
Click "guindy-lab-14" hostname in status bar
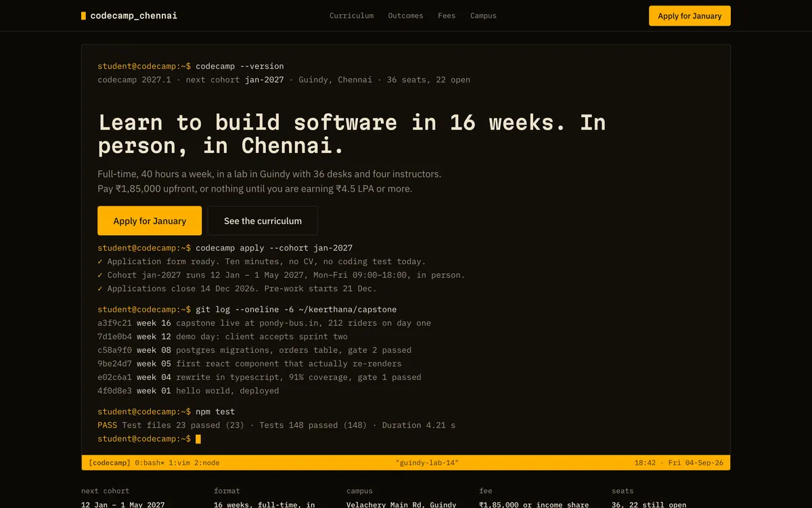click(427, 463)
